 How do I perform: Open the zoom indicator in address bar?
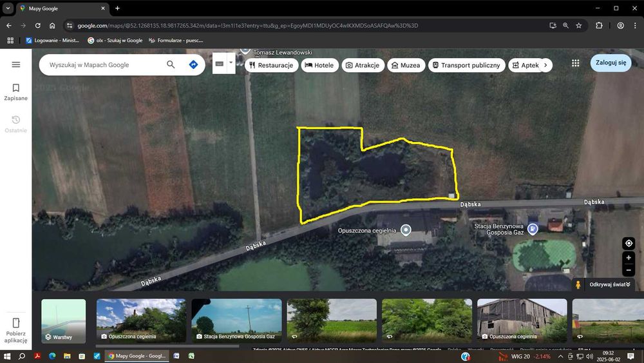pyautogui.click(x=565, y=26)
